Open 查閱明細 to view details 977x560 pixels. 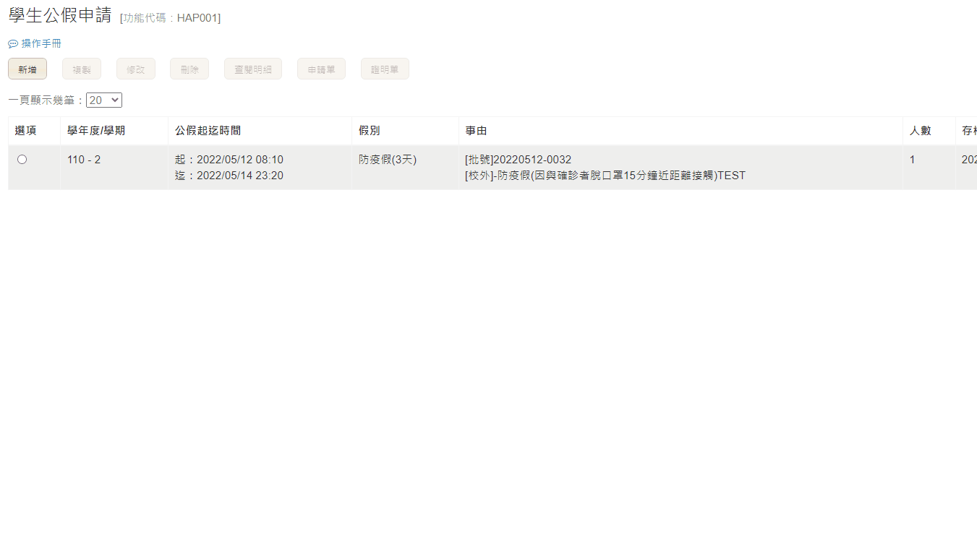253,69
